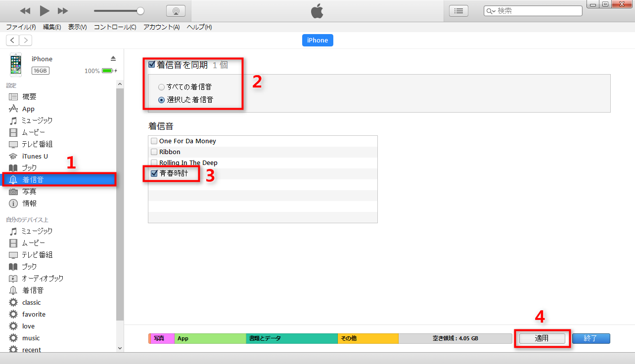Go back with the left arrow
Screen dimensions: 635x364
click(12, 40)
